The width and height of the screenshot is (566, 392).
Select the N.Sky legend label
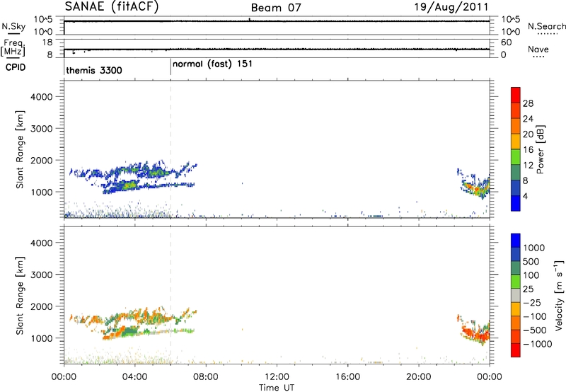coord(13,26)
